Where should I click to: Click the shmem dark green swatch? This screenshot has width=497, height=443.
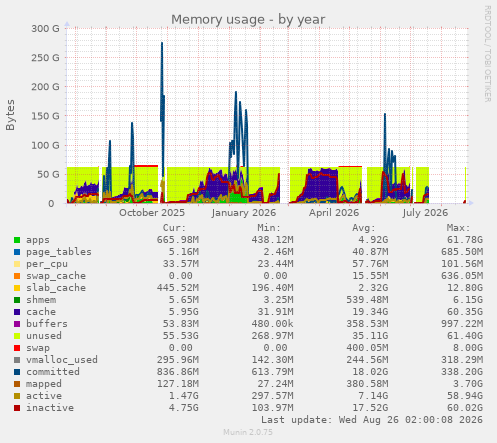(x=17, y=300)
